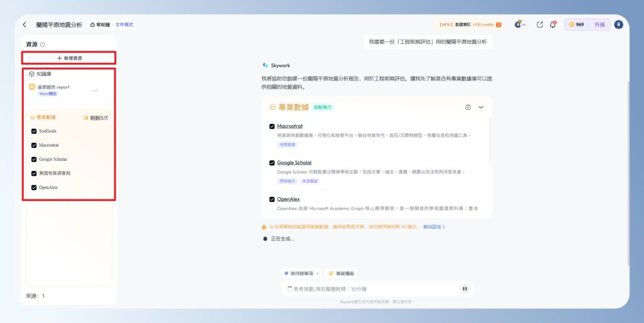Expand the 無待辦事項 to-do dropdown

tap(318, 273)
